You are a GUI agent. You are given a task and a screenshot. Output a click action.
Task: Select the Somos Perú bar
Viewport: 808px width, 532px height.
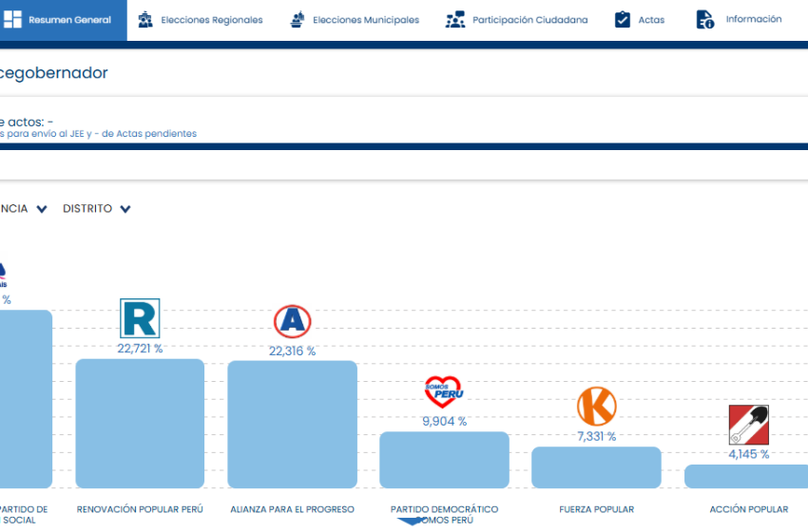pyautogui.click(x=444, y=460)
